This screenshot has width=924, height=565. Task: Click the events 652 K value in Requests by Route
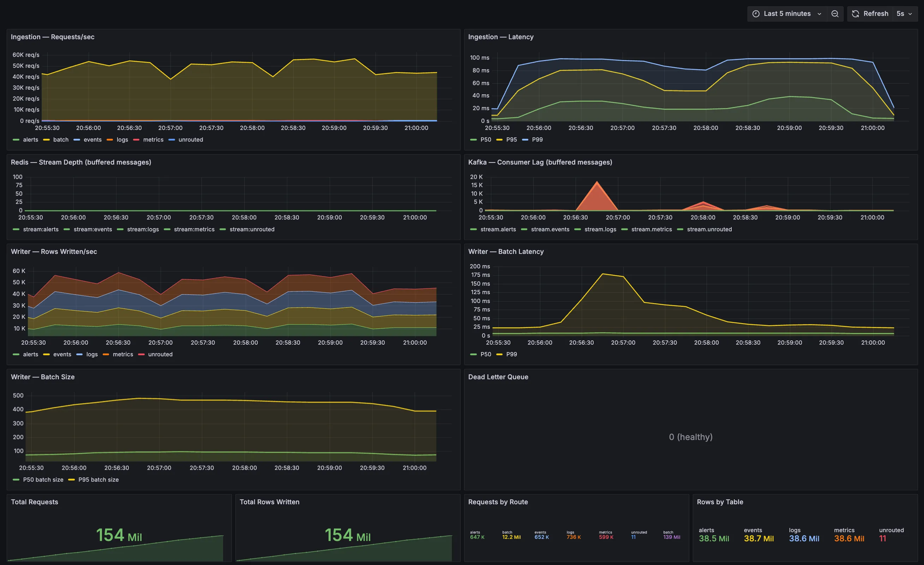[x=542, y=537]
